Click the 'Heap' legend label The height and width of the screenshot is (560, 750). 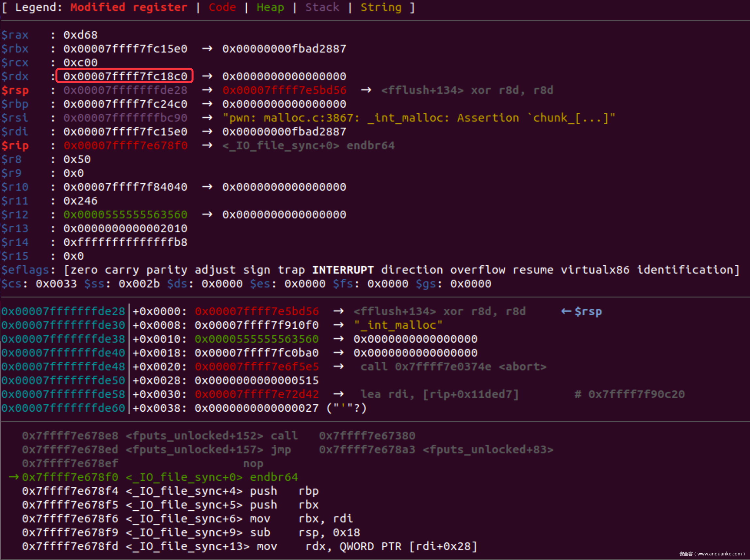click(x=270, y=7)
